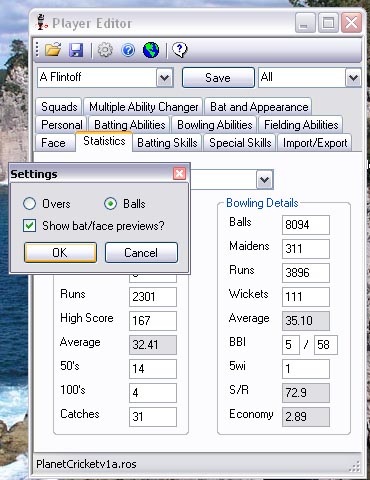Open file using the folder toolbar icon

click(x=53, y=50)
